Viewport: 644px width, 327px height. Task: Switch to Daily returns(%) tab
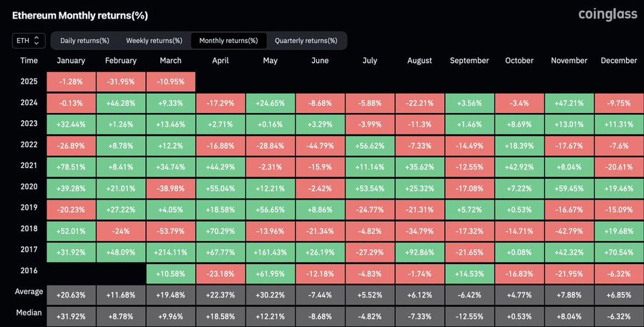[84, 41]
